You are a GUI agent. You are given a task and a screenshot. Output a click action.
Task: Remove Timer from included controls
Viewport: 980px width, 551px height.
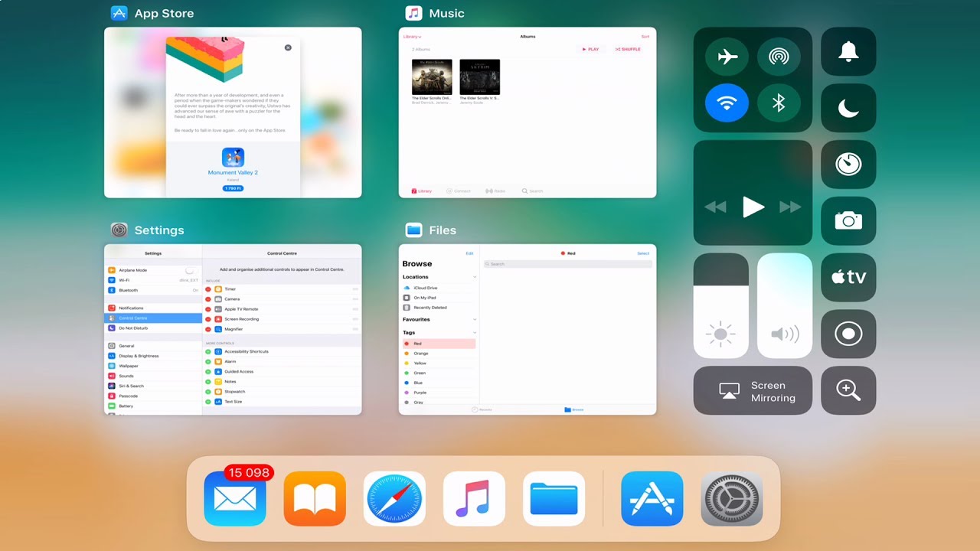coord(208,289)
